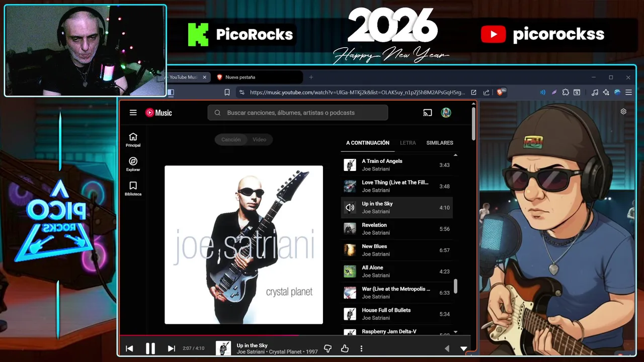Click the page vertical scrollbar
The width and height of the screenshot is (644, 362).
coord(473,124)
